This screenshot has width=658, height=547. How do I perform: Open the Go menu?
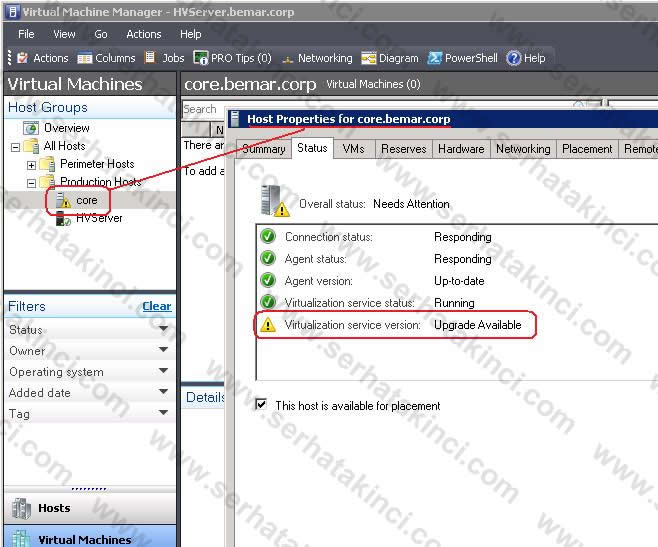coord(101,34)
